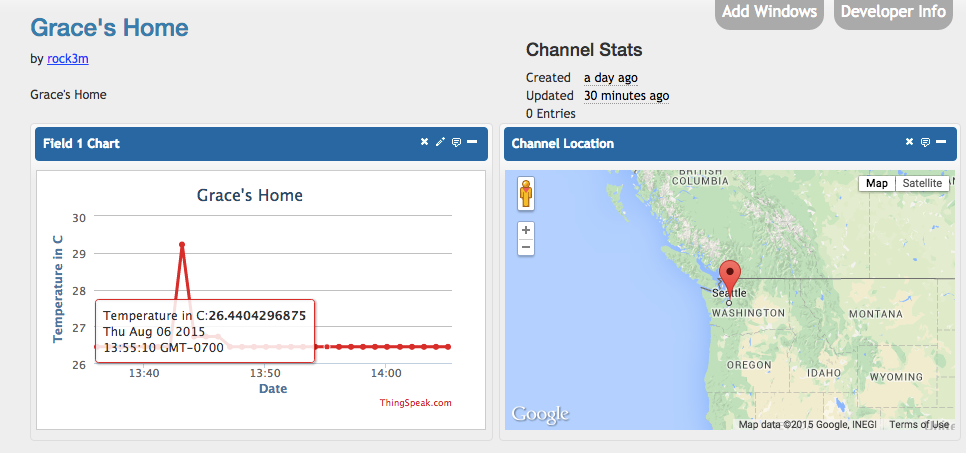Viewport: 966px width, 453px height.
Task: Click the Street View pegman icon
Action: point(526,193)
